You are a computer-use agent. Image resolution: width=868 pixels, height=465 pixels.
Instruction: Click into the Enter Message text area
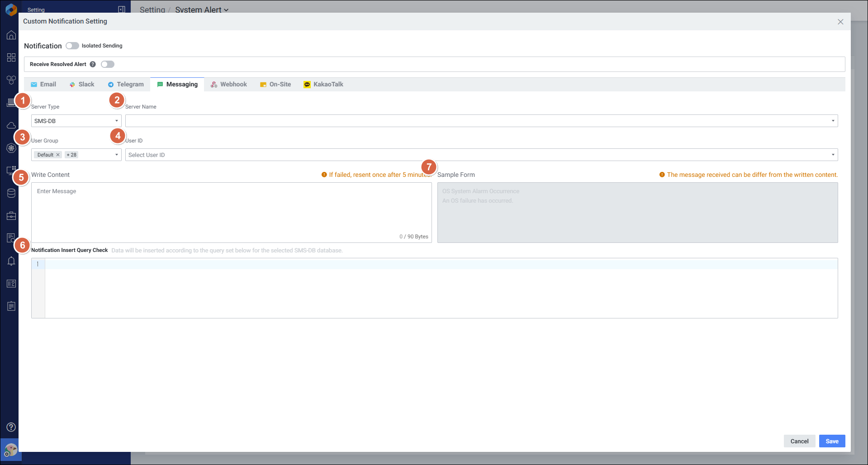coord(231,210)
